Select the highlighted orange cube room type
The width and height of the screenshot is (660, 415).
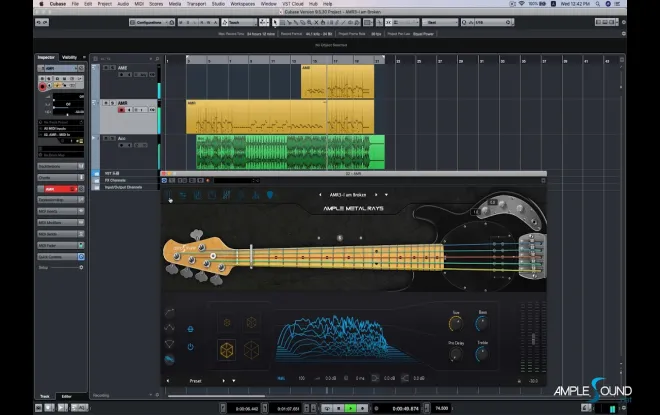click(x=226, y=350)
